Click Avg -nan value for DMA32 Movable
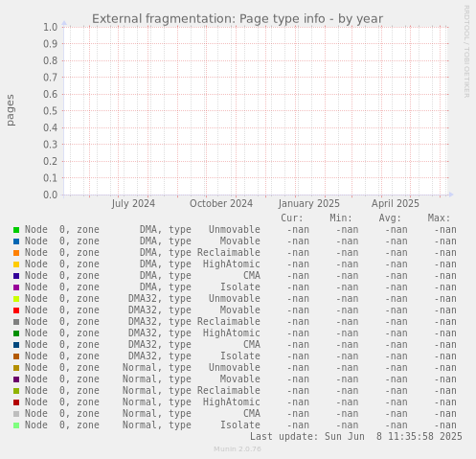 tap(397, 310)
